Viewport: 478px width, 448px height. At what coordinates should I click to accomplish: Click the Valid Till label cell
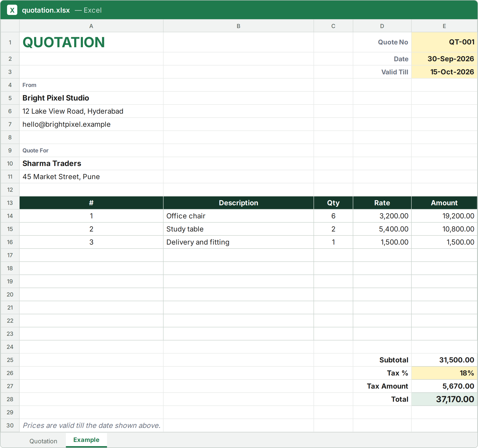click(x=382, y=72)
